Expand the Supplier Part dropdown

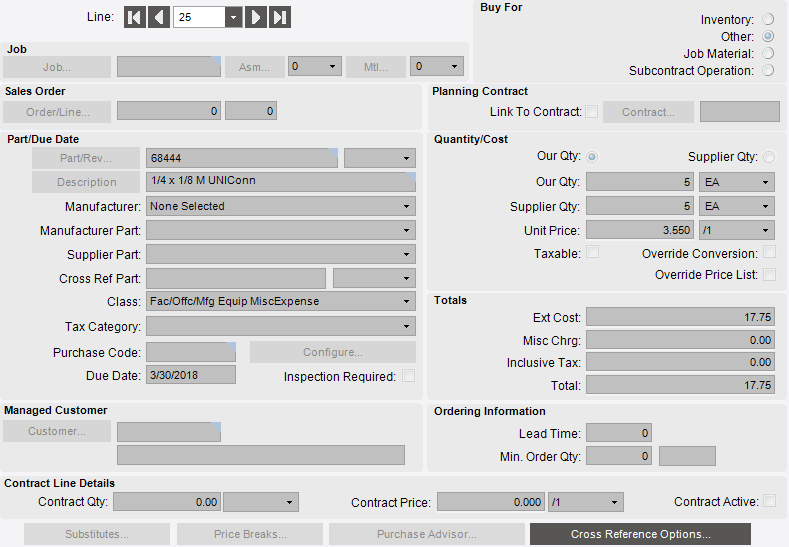tap(406, 255)
